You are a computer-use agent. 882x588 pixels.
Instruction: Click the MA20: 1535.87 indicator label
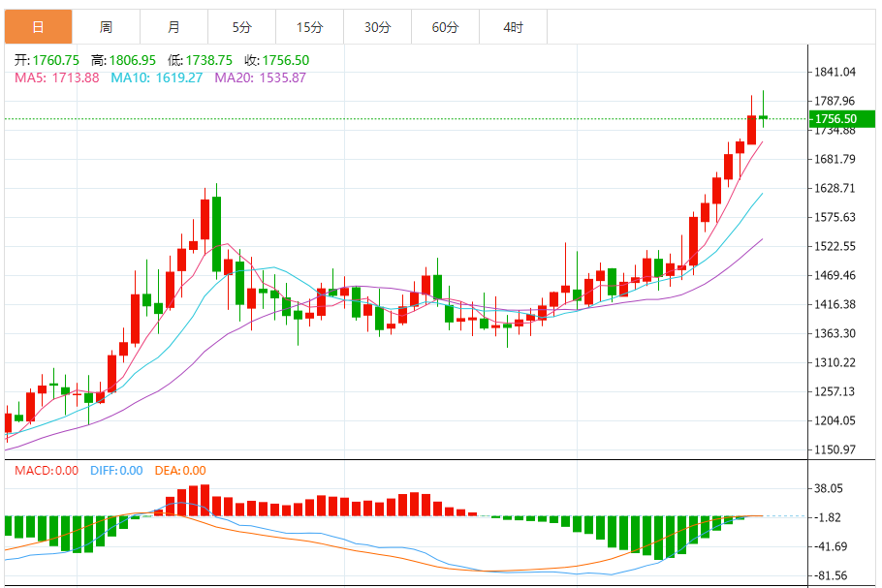point(260,77)
